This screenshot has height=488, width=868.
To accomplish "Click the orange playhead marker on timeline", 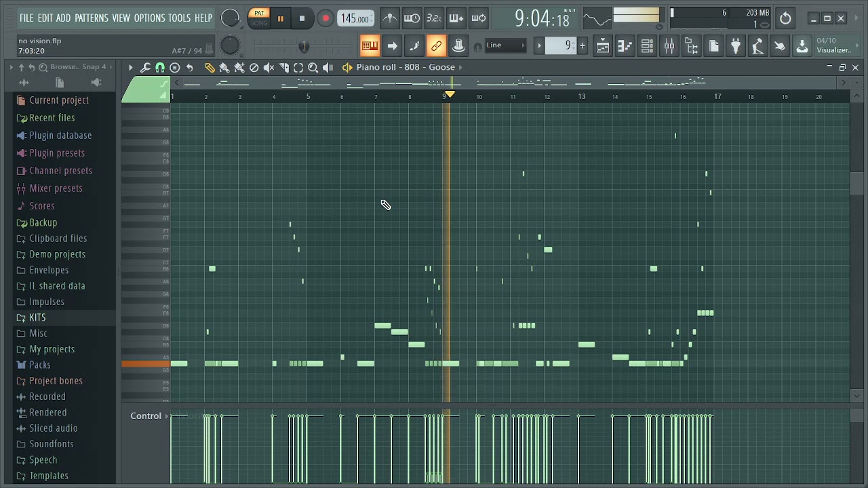I will coord(450,94).
